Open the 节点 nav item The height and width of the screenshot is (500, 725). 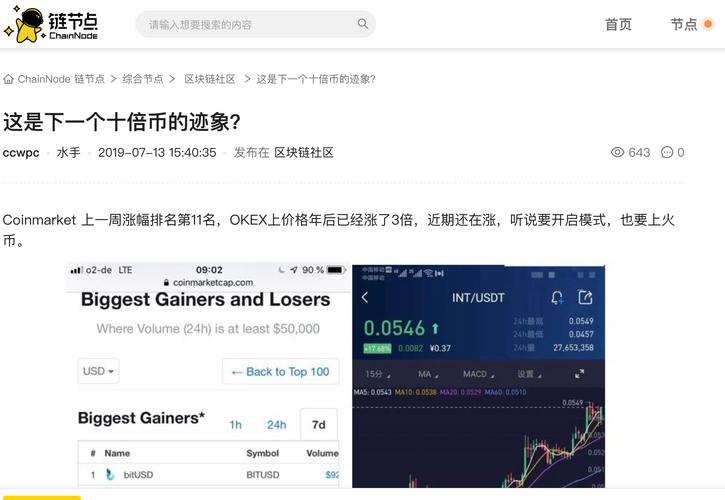pos(684,24)
